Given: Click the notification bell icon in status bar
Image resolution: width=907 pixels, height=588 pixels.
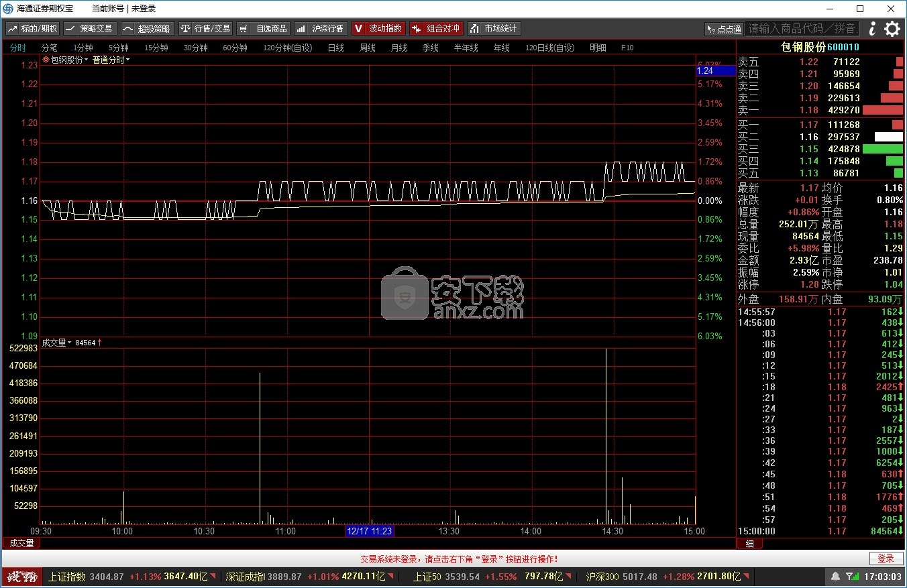Looking at the screenshot, I should click(835, 577).
